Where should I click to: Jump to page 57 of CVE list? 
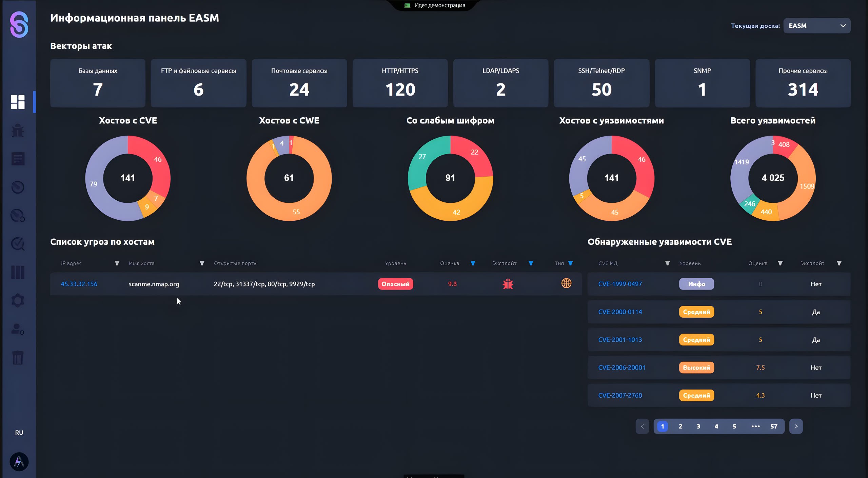point(773,426)
